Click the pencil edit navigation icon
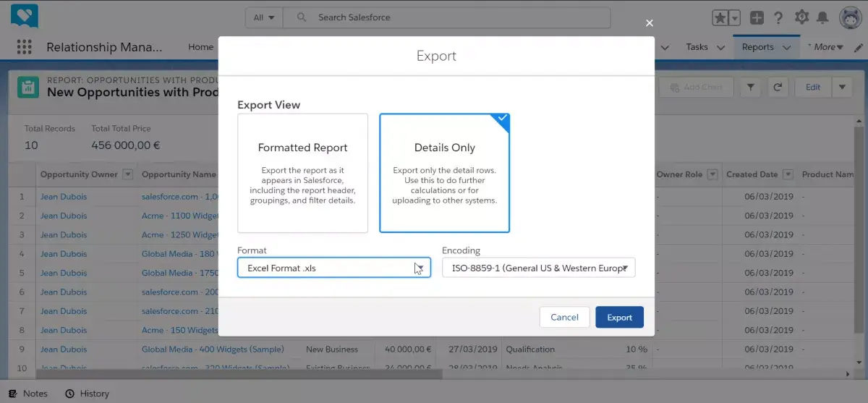Viewport: 868px width, 403px height. click(x=859, y=47)
